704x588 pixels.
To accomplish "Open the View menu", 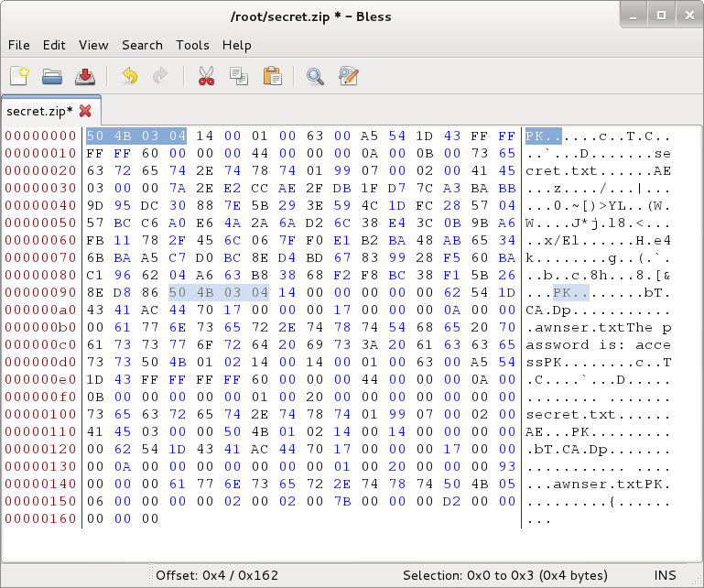I will click(93, 46).
